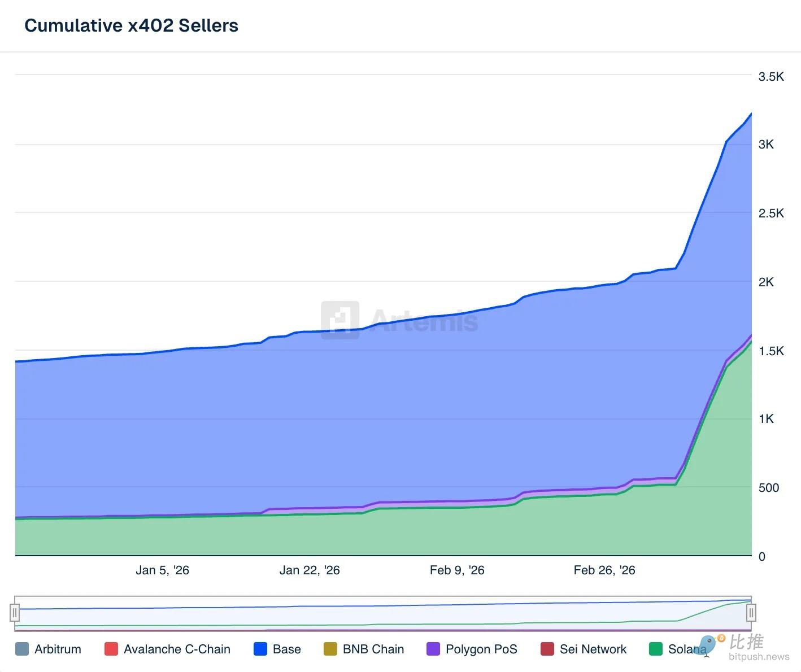The image size is (801, 672).
Task: Click the Jan 22, '26 axis date label
Action: tap(310, 570)
